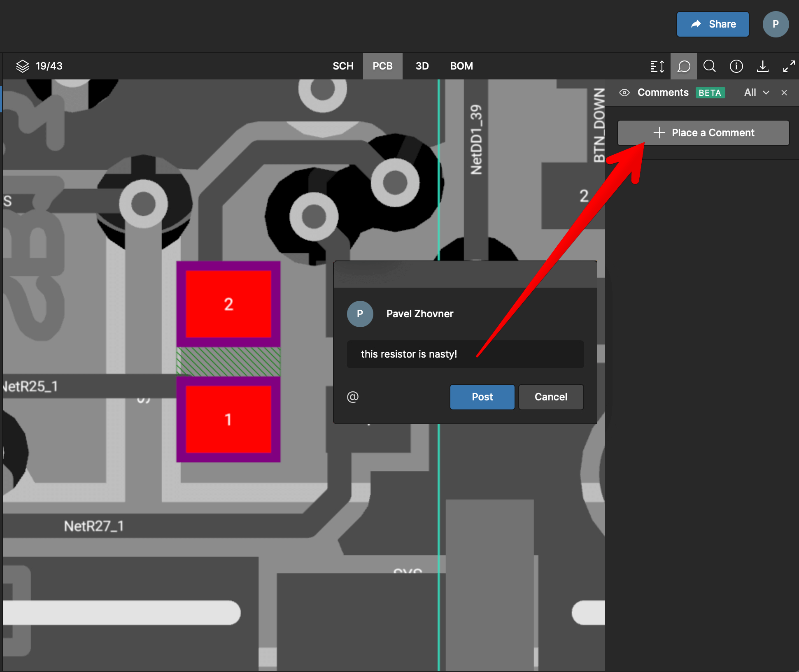Open the info circle icon
The width and height of the screenshot is (799, 672).
click(736, 66)
